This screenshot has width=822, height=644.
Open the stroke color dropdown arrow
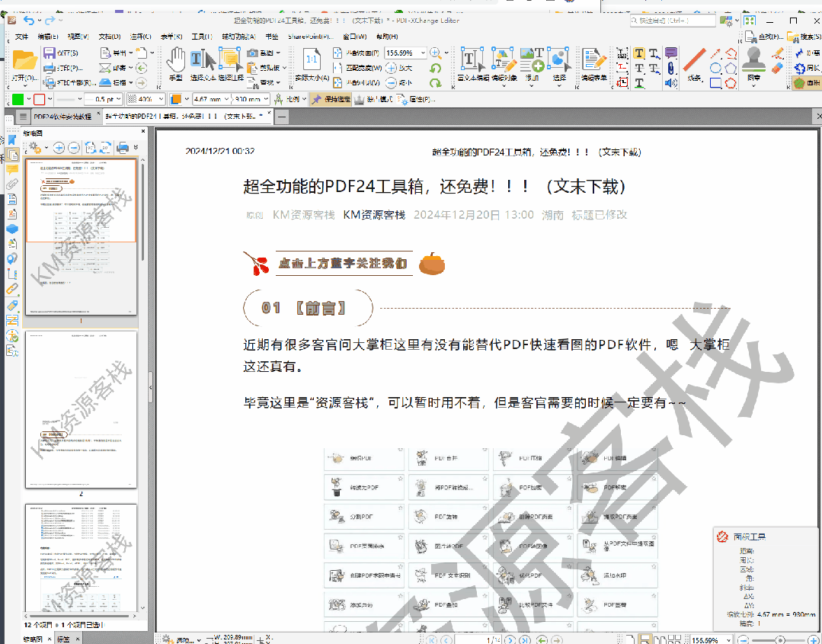[x=50, y=99]
